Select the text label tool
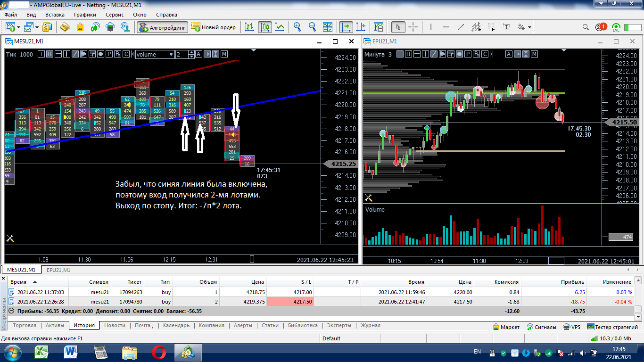 (x=506, y=27)
